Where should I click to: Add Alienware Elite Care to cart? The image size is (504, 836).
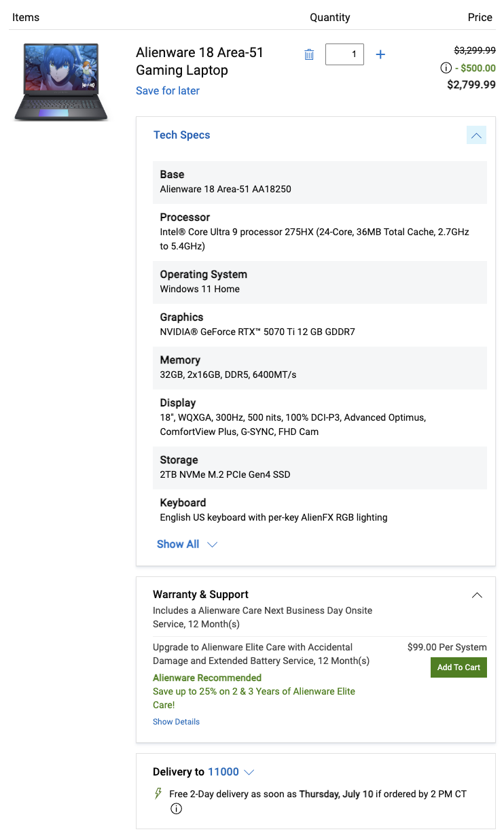click(458, 667)
